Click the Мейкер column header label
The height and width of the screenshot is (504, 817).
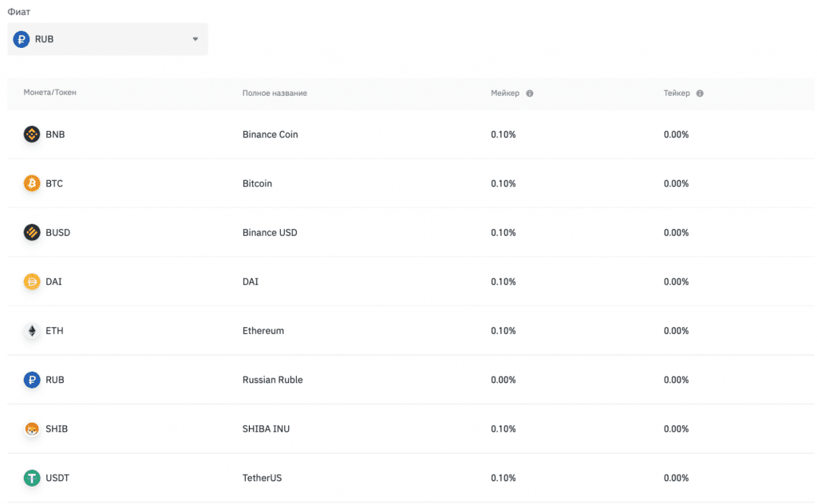505,93
